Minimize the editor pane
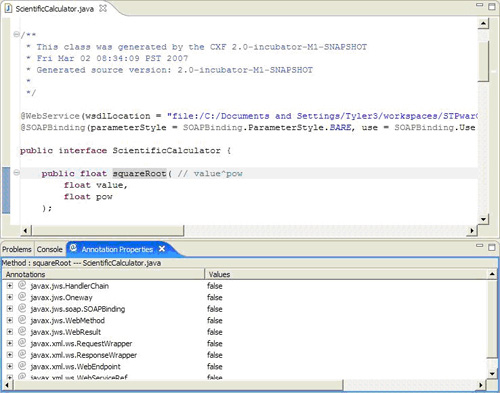This screenshot has height=393, width=500. click(x=479, y=5)
